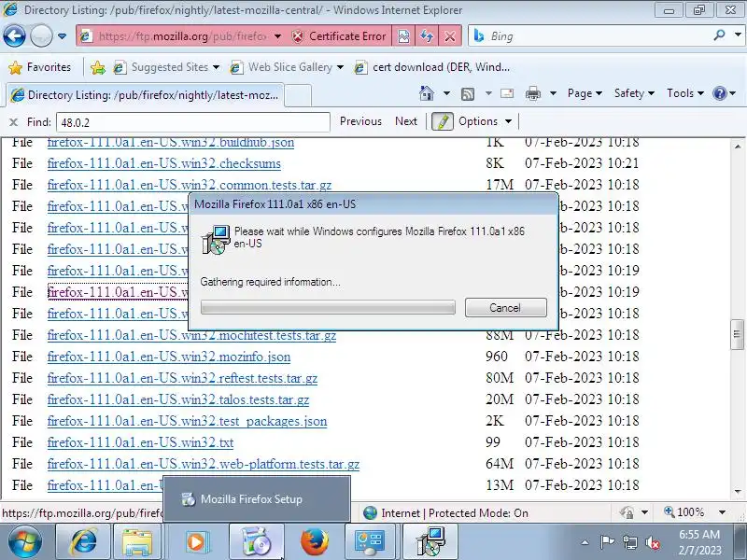Open the Page menu
The image size is (747, 560).
pyautogui.click(x=585, y=93)
